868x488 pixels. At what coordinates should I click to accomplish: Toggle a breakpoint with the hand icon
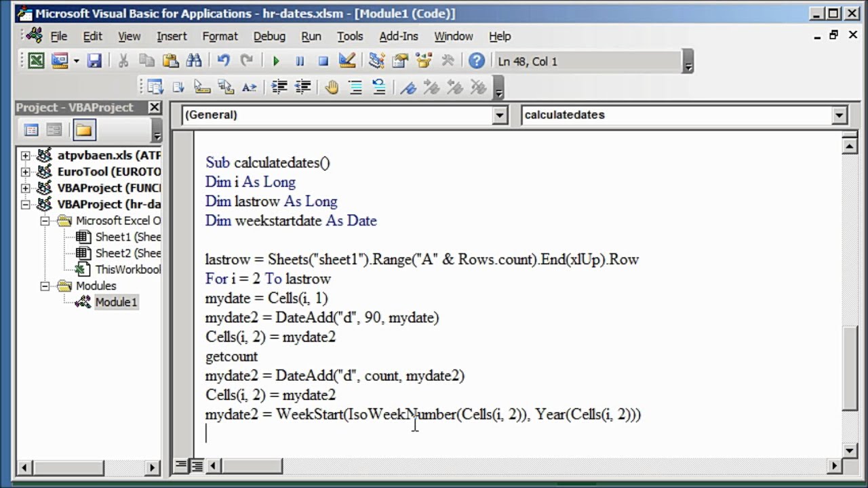tap(332, 87)
